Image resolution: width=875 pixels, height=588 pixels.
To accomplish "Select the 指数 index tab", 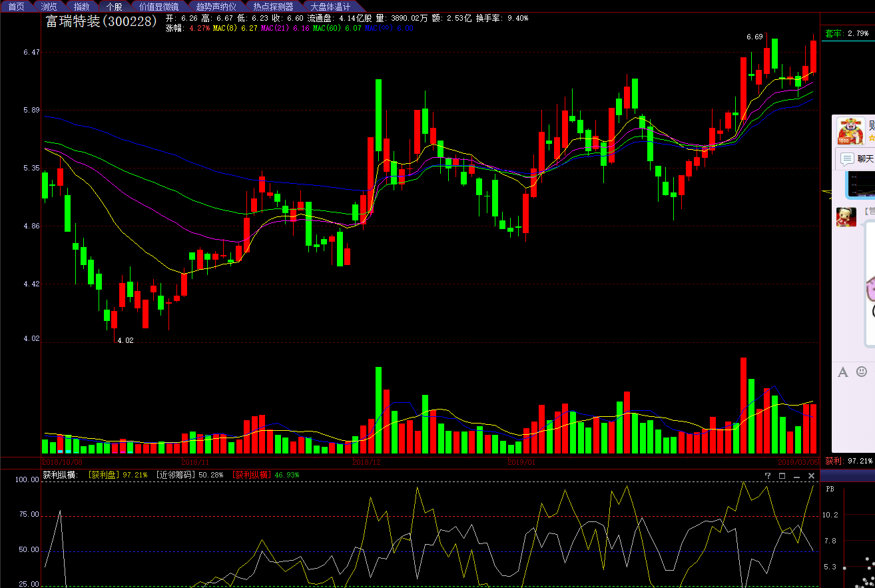I will tap(81, 6).
